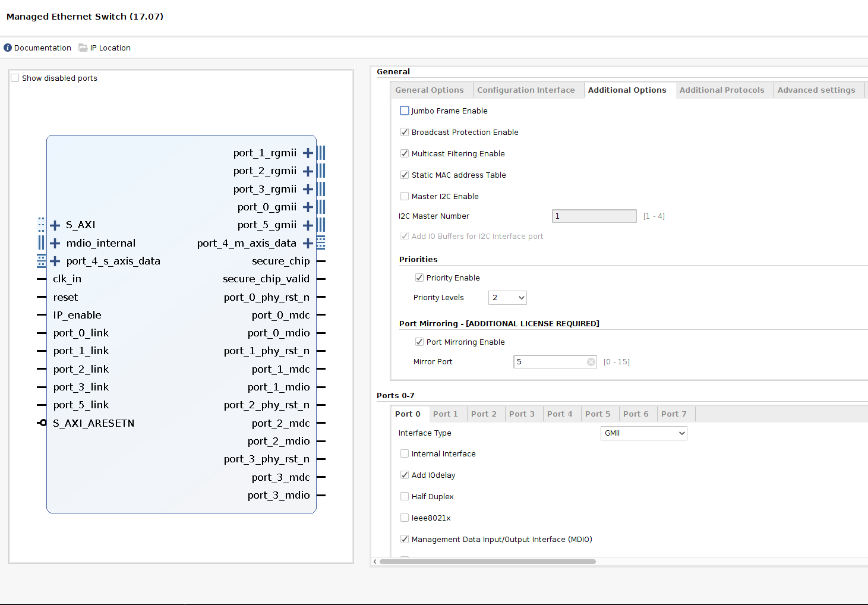This screenshot has height=605, width=868.
Task: Expand the S_AXI interface plus icon
Action: point(55,225)
